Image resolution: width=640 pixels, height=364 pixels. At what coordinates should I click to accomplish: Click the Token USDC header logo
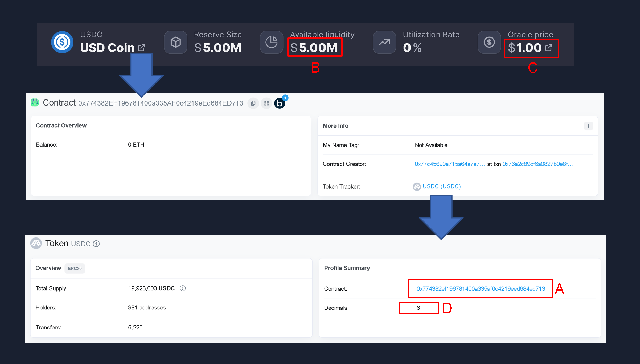tap(36, 243)
